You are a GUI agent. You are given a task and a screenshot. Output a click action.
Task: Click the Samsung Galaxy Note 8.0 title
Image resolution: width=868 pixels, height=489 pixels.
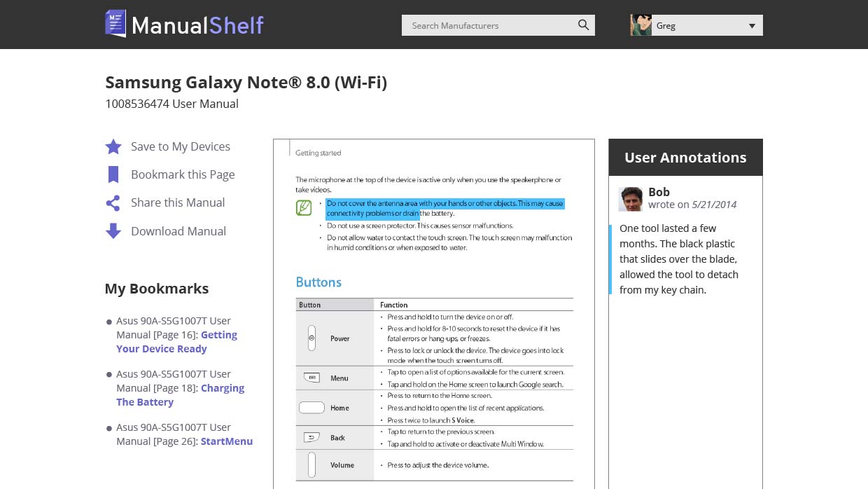(x=246, y=82)
